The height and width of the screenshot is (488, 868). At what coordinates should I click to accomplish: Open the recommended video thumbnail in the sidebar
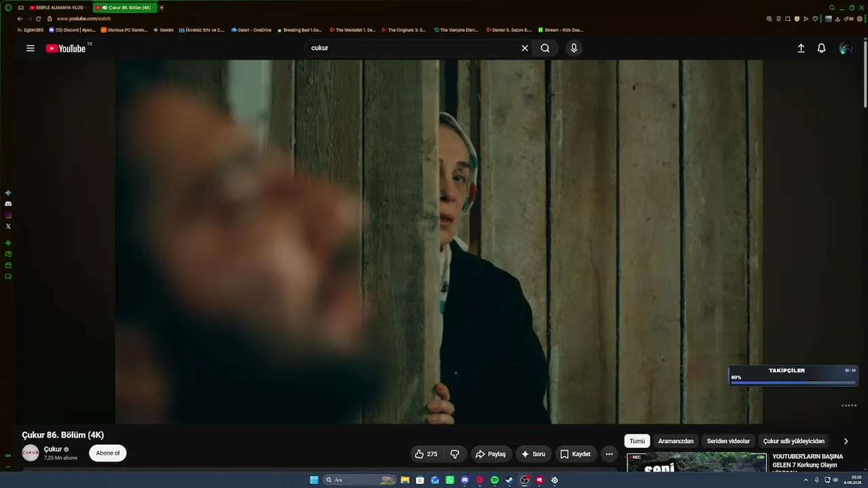[x=696, y=462]
